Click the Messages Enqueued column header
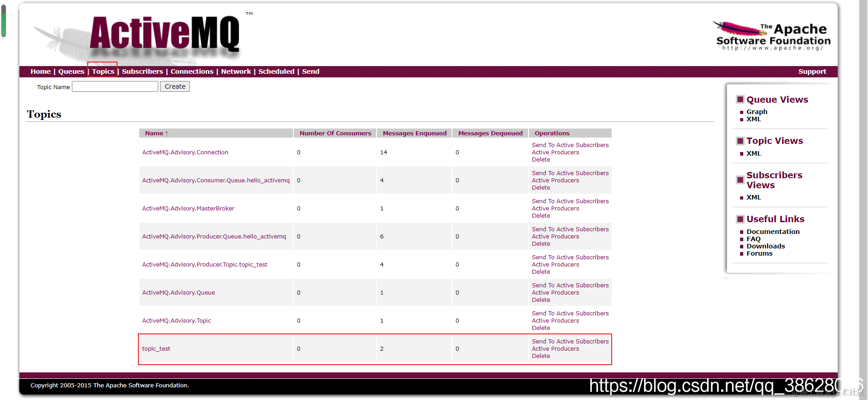This screenshot has height=400, width=868. pos(415,133)
